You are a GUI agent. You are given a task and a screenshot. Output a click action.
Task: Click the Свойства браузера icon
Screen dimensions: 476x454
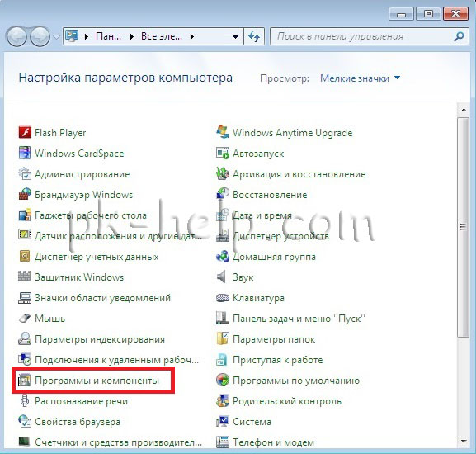25,422
